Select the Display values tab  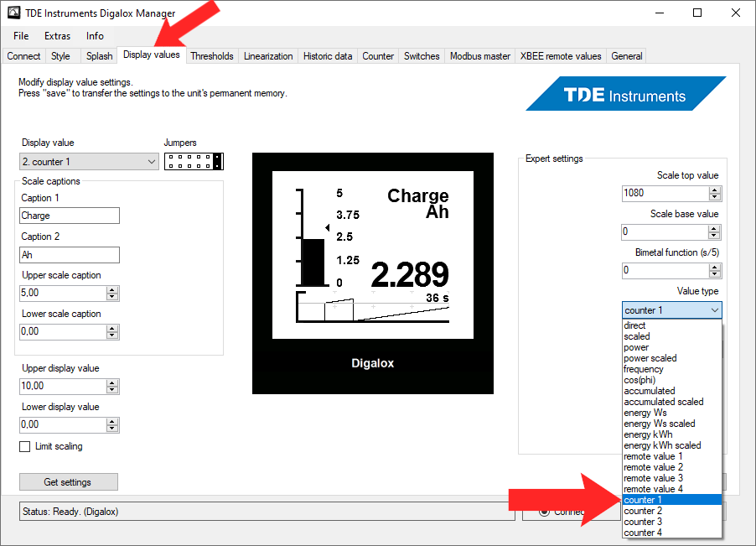(152, 55)
